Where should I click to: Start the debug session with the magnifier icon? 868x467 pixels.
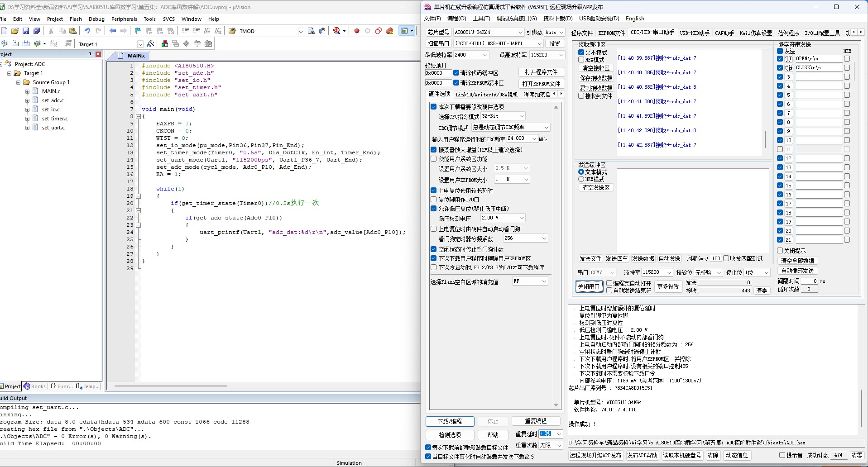pos(336,31)
